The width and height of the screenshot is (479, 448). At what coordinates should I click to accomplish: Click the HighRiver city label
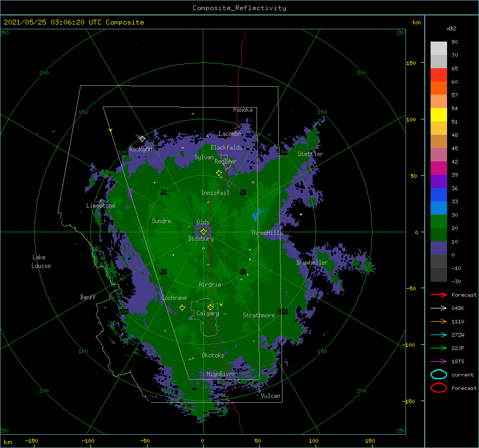pos(221,374)
